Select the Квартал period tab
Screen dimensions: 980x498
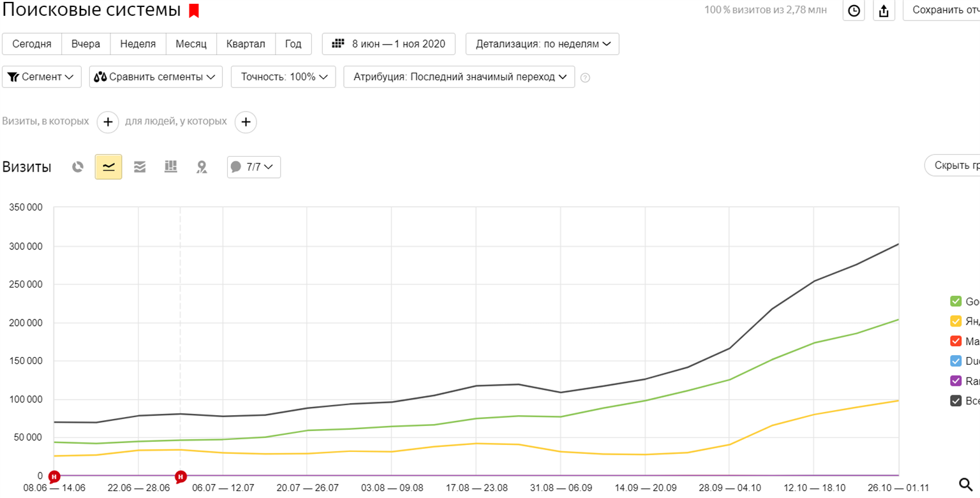[x=246, y=44]
